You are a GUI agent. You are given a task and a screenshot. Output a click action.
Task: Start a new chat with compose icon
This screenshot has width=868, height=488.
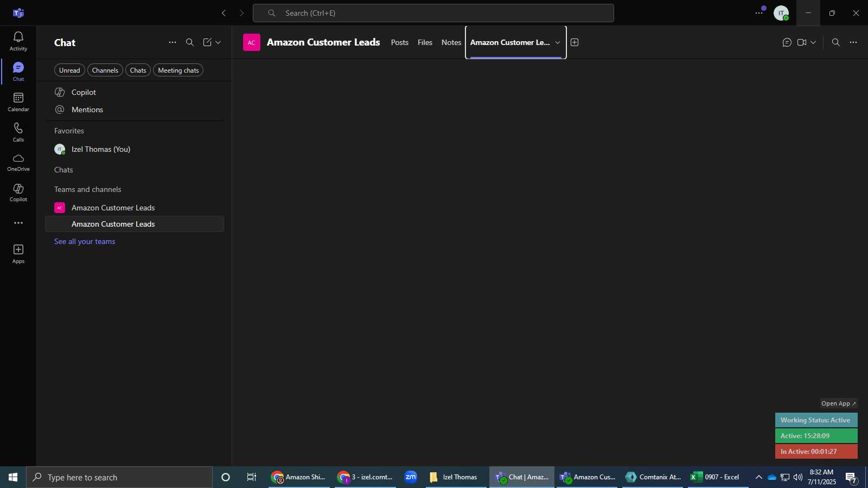coord(207,42)
